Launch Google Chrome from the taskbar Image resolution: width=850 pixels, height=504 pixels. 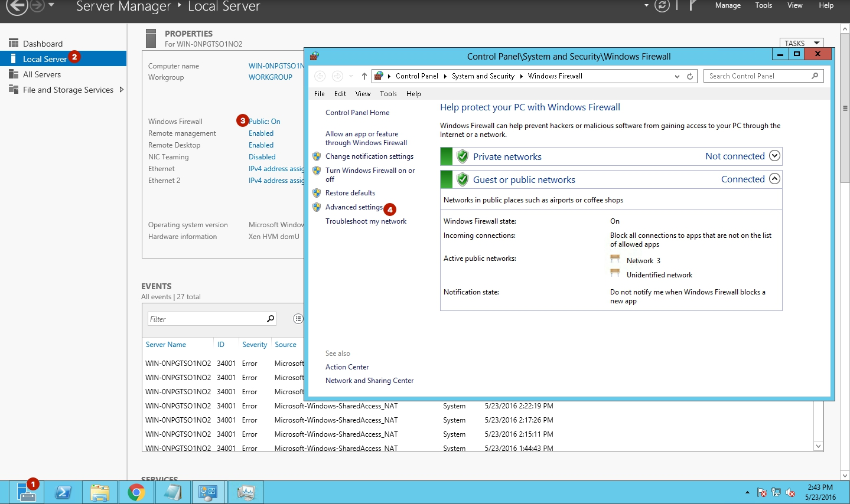pos(136,492)
